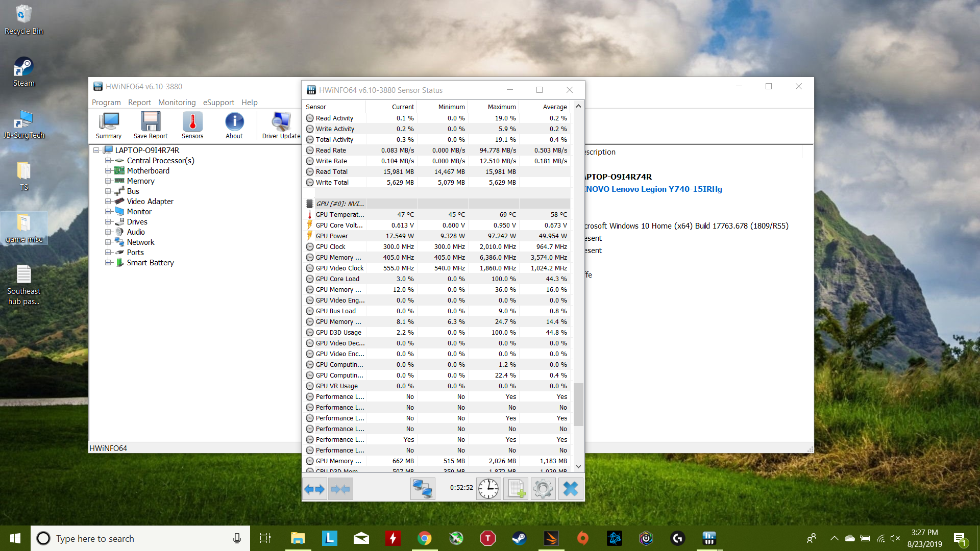Open Chrome from taskbar
The image size is (980, 551).
(x=424, y=538)
